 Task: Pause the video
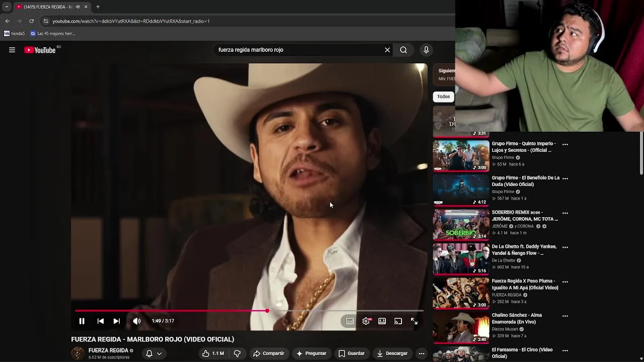(x=82, y=321)
